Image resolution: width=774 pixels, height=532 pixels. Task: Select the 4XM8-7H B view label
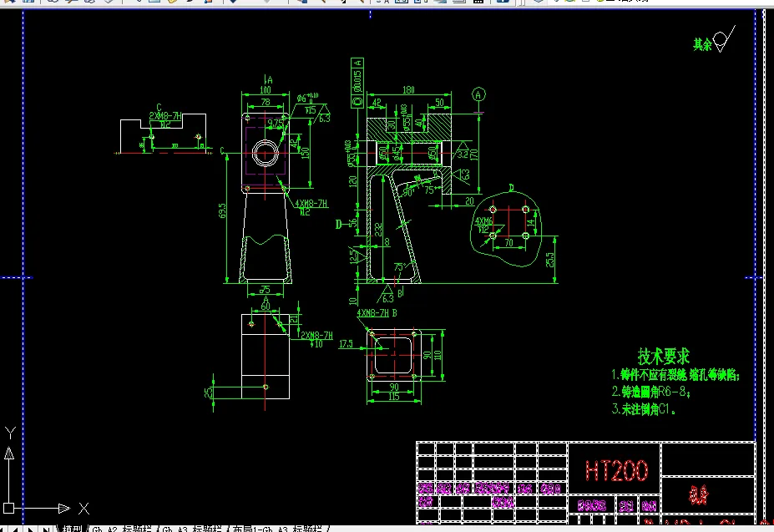click(377, 313)
